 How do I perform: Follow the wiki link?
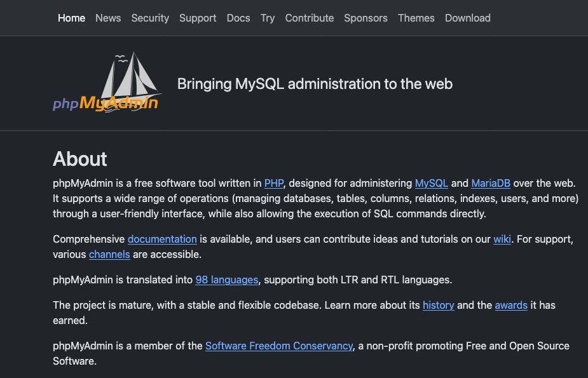point(502,239)
